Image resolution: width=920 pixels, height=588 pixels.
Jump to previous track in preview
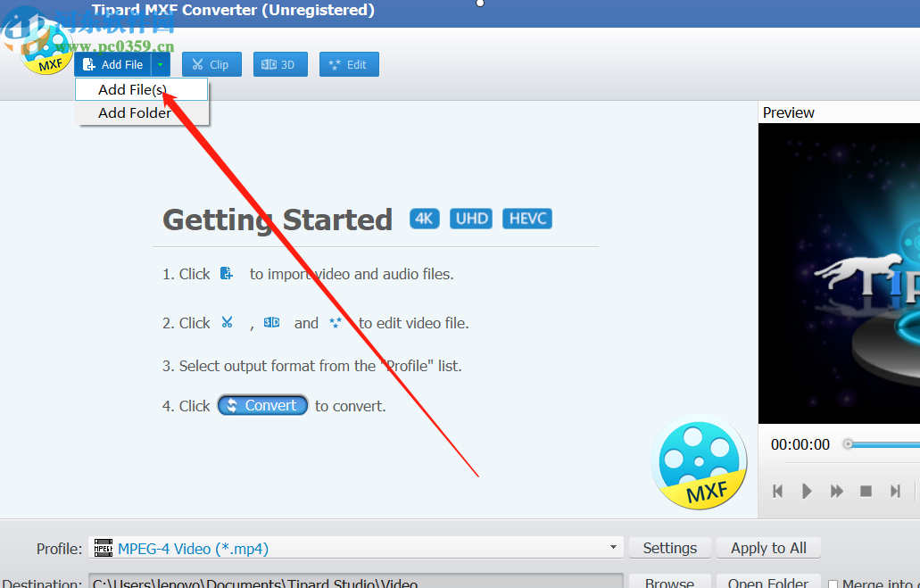[778, 491]
